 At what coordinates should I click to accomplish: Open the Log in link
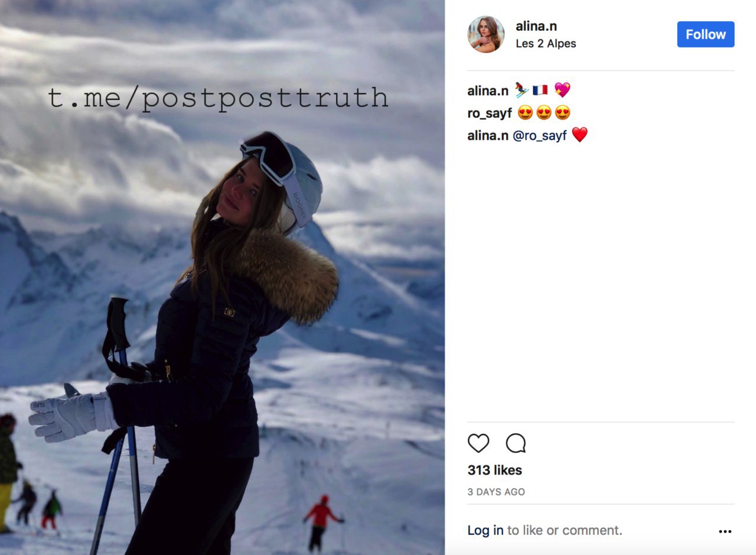pos(485,531)
